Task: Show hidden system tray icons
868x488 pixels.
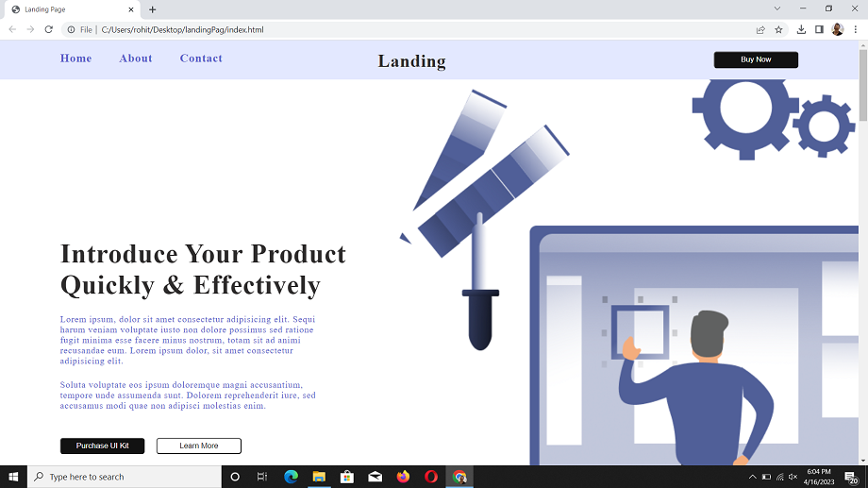Action: click(752, 477)
